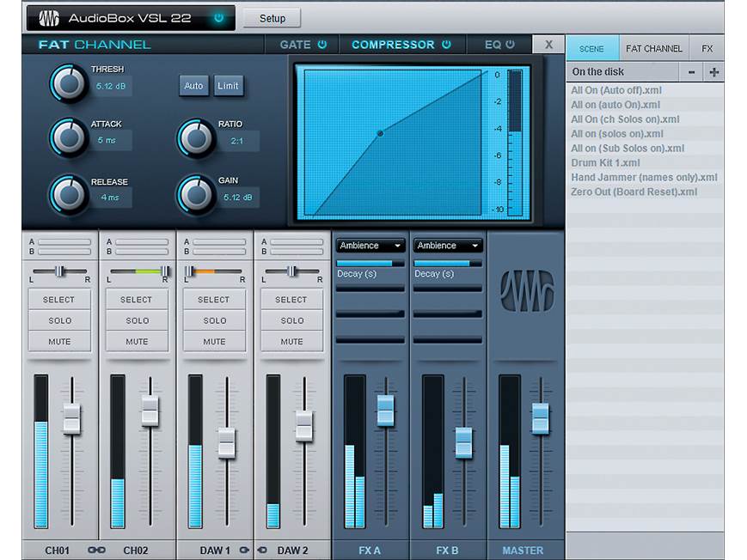Open the Ambience effect dropdown on FX B
The height and width of the screenshot is (560, 747).
point(447,245)
